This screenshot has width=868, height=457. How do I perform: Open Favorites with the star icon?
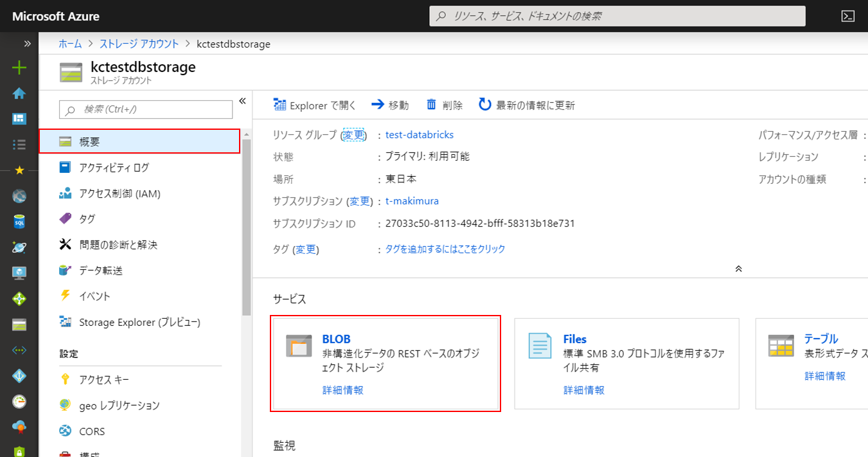19,170
